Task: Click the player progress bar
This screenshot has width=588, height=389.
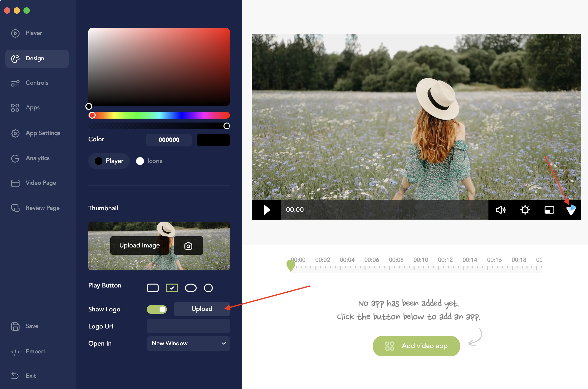Action: tap(384, 210)
